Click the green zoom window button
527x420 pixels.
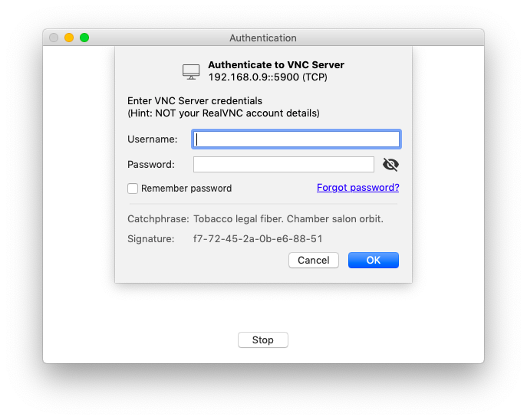tap(84, 38)
